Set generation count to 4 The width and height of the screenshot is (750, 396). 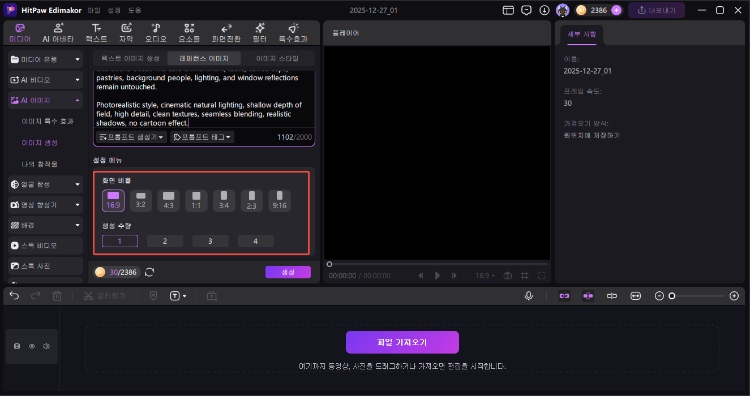[x=256, y=241]
